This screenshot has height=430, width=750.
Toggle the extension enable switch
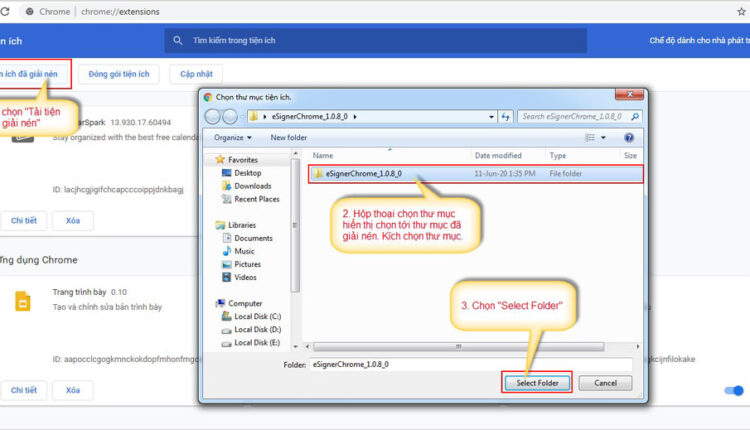(735, 391)
